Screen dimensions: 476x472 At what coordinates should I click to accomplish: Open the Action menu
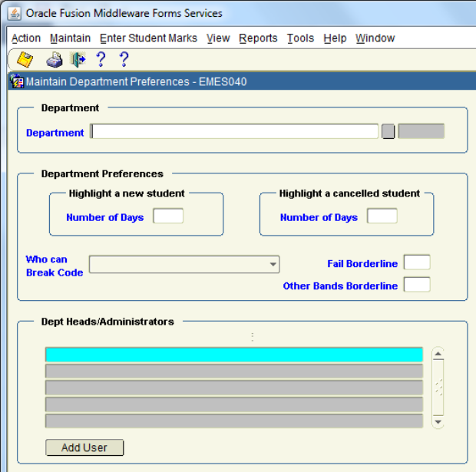[x=26, y=38]
